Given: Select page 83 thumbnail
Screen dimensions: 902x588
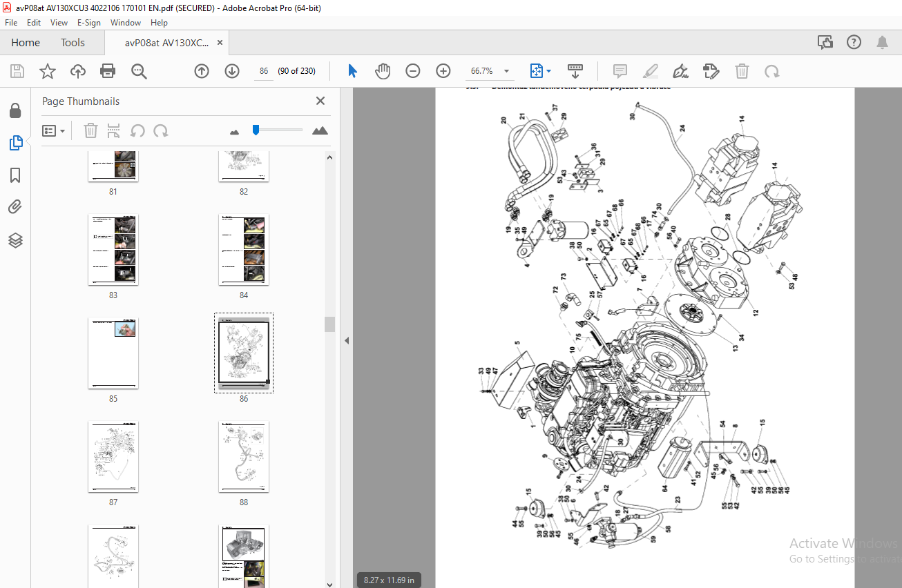Looking at the screenshot, I should (x=113, y=250).
